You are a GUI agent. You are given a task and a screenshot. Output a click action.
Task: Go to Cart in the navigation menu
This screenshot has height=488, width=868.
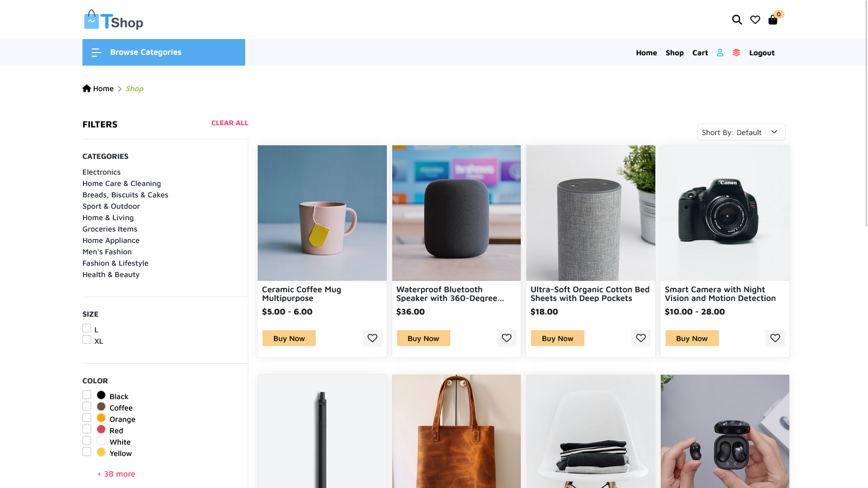(700, 53)
